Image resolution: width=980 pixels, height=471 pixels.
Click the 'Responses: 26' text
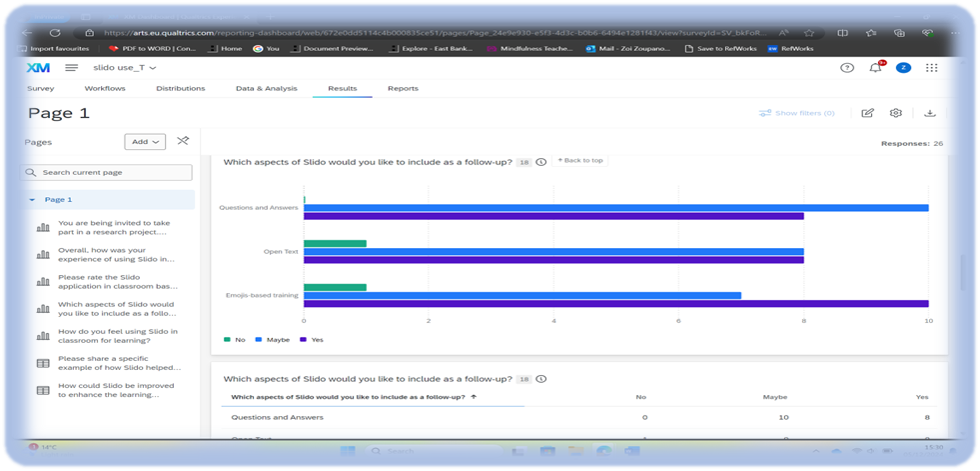pos(912,144)
